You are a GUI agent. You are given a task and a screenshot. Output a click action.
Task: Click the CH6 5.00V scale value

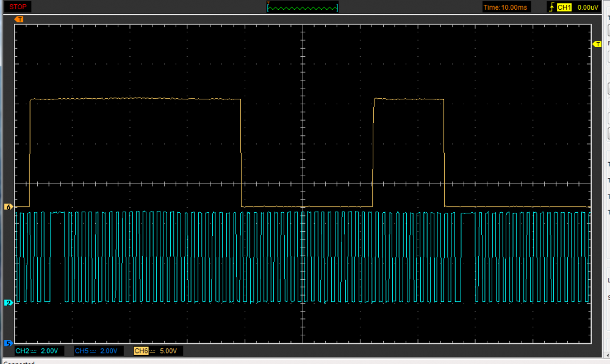tap(168, 351)
